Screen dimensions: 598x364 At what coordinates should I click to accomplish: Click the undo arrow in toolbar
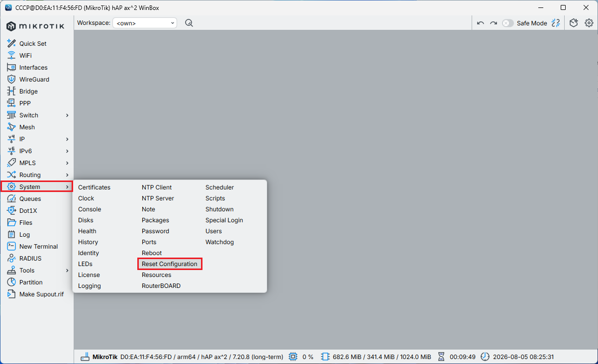coord(480,23)
